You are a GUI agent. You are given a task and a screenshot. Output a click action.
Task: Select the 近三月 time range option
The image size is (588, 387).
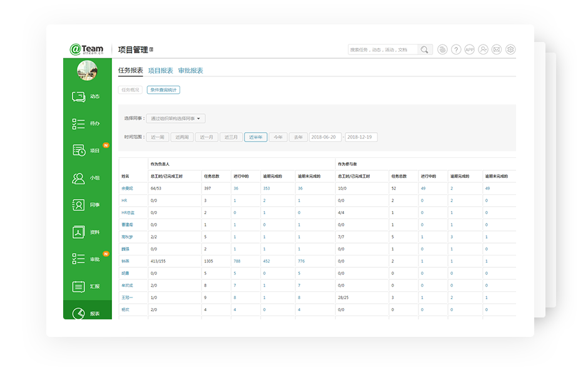231,137
